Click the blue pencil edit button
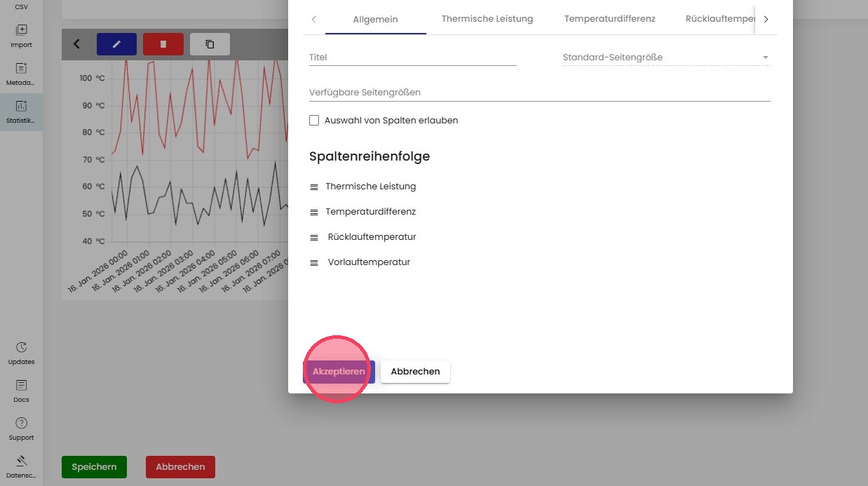The width and height of the screenshot is (868, 486). (116, 44)
